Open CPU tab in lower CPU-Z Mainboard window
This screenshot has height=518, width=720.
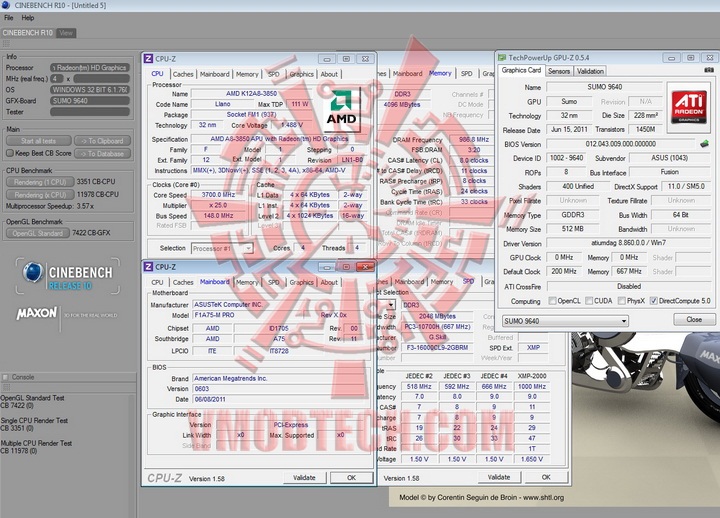(x=157, y=282)
